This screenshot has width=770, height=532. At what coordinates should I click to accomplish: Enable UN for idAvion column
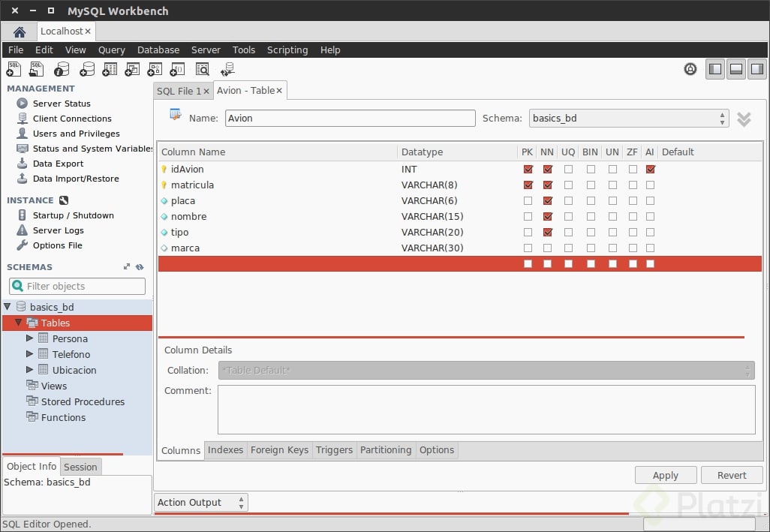pyautogui.click(x=612, y=170)
